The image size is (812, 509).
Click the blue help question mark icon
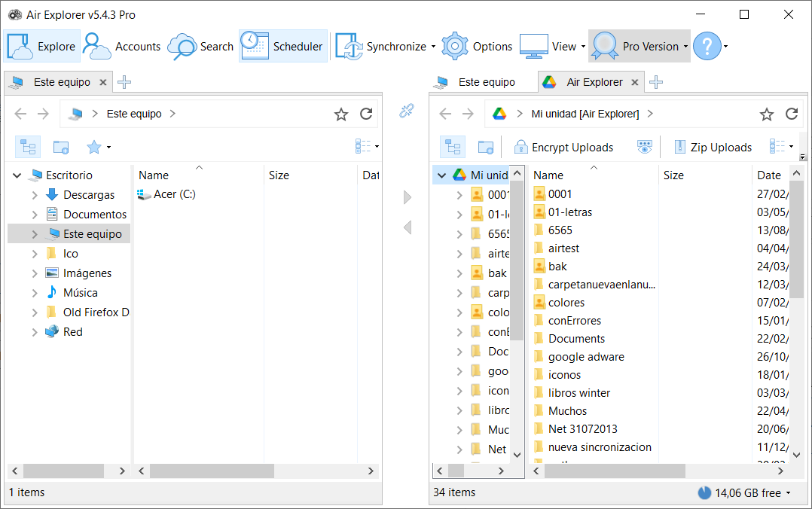click(x=707, y=46)
